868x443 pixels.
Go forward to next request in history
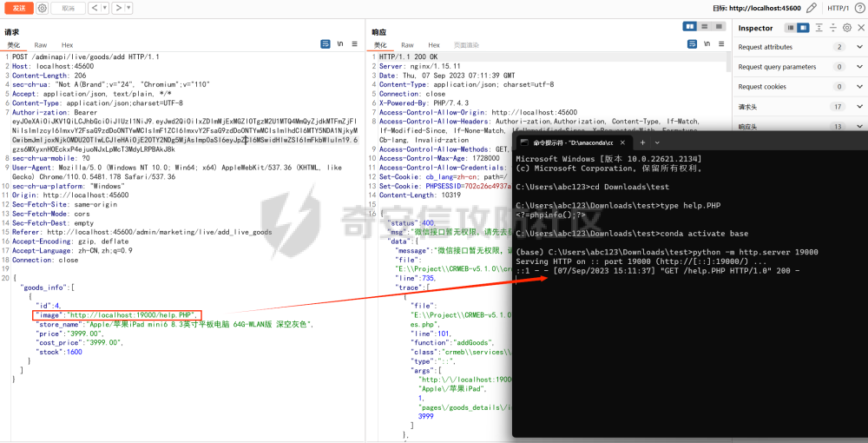pyautogui.click(x=118, y=8)
